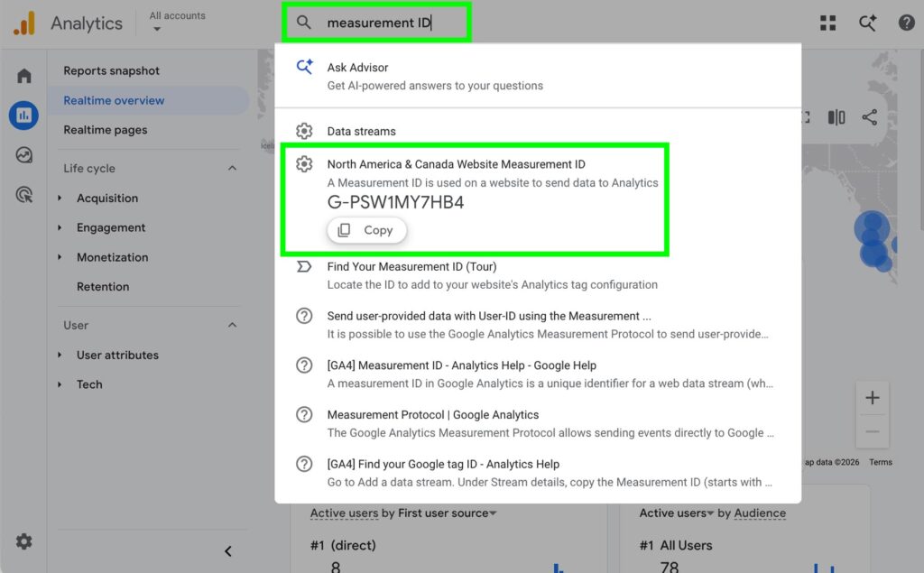924x573 pixels.
Task: Click the #1 All Users row
Action: tap(676, 545)
